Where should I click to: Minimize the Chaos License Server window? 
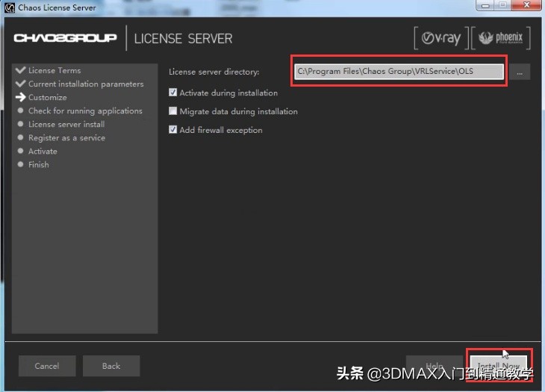click(x=485, y=5)
